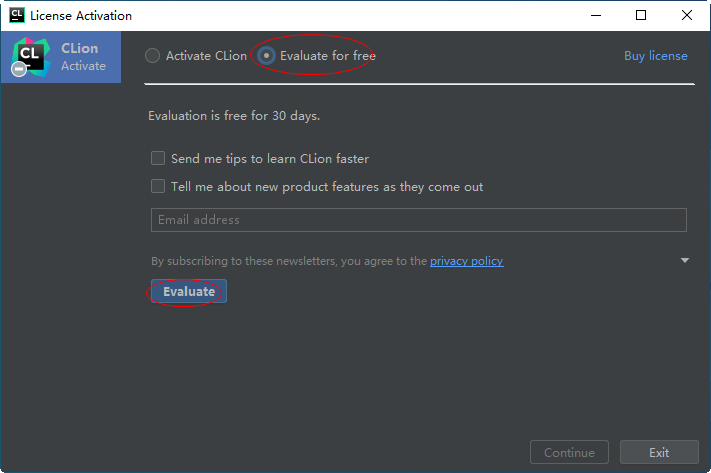This screenshot has height=473, width=711.
Task: Click the CL icon in title bar
Action: click(16, 16)
